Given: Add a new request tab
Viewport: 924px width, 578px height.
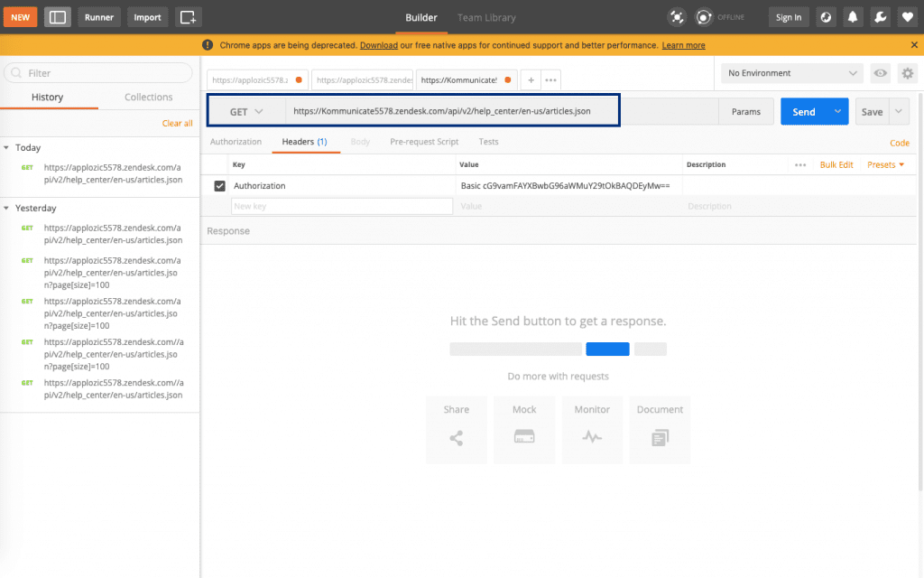Looking at the screenshot, I should 531,80.
